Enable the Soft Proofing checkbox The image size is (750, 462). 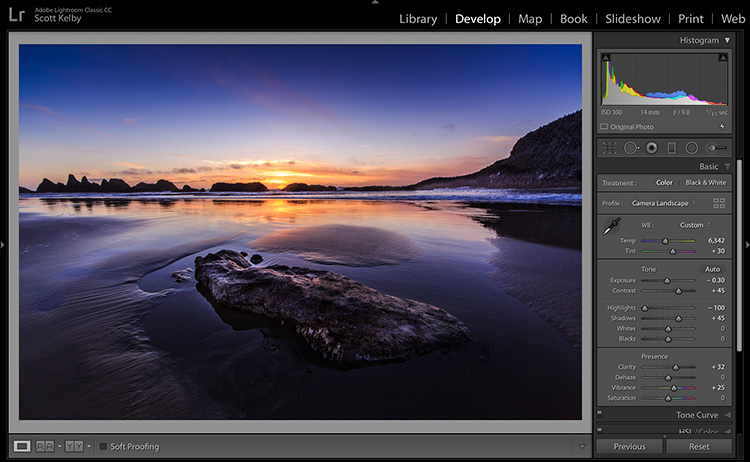(103, 446)
